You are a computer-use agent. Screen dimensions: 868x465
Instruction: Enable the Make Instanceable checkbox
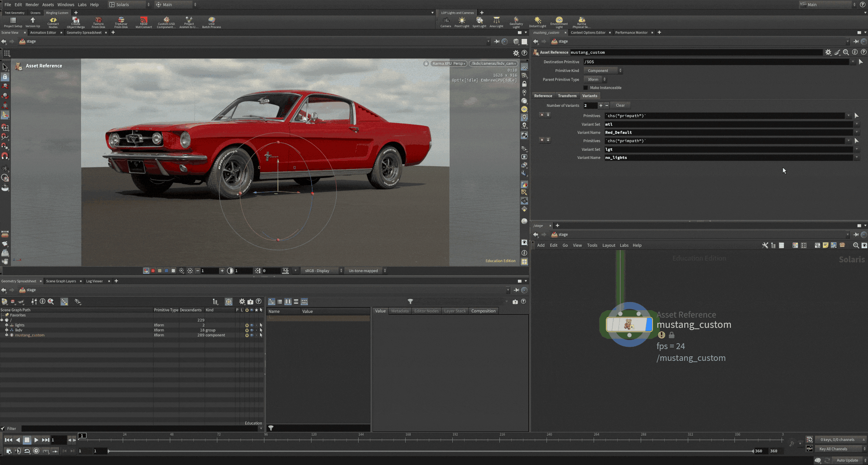click(x=585, y=88)
